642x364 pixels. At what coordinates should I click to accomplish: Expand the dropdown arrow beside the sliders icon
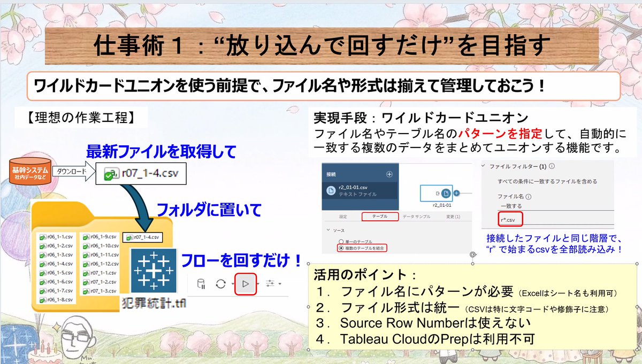(x=279, y=284)
